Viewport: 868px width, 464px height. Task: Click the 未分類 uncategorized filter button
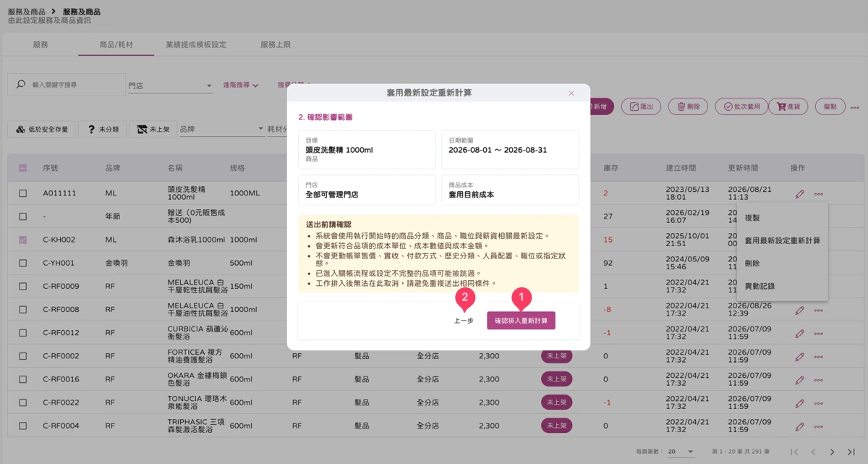[x=103, y=129]
